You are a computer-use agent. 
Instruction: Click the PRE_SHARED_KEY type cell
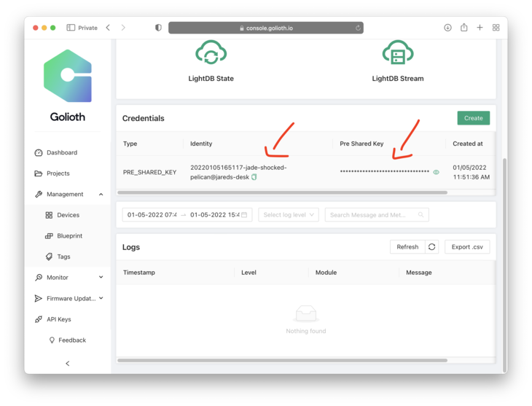click(149, 172)
